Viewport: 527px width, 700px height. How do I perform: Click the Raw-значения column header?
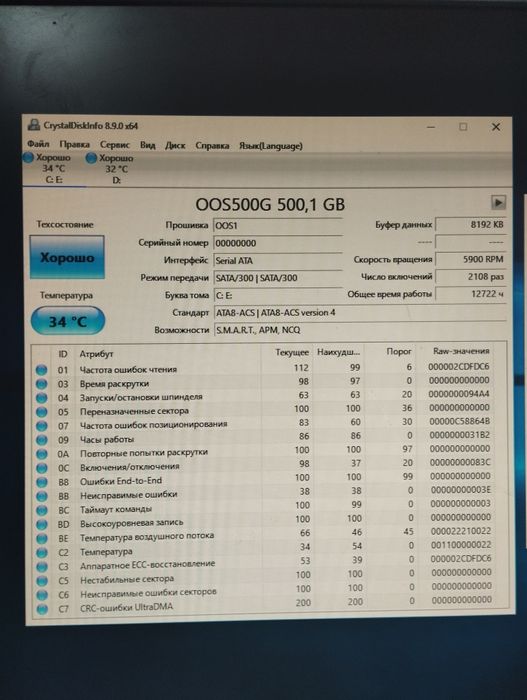tap(461, 351)
